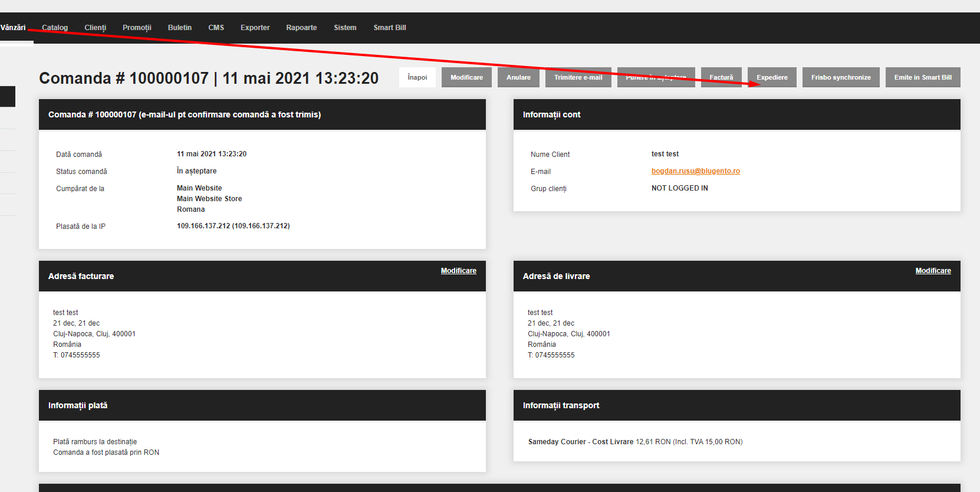Open the Promoții menu
980x492 pixels.
tap(137, 28)
